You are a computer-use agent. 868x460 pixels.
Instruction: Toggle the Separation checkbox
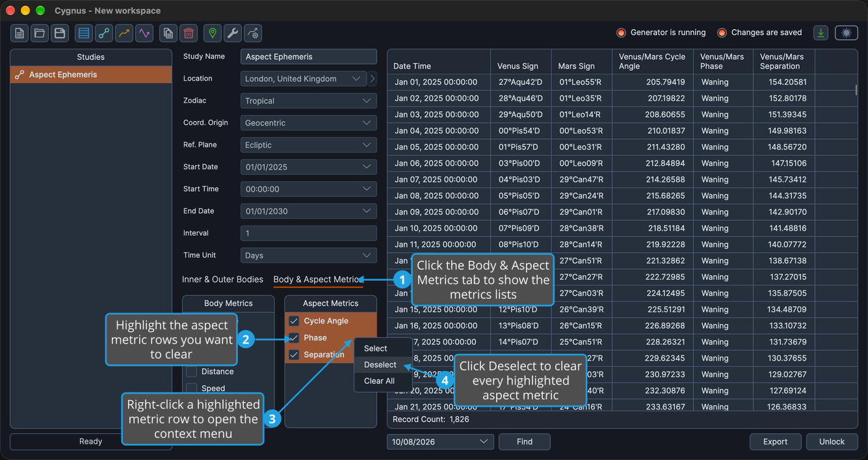click(x=294, y=355)
